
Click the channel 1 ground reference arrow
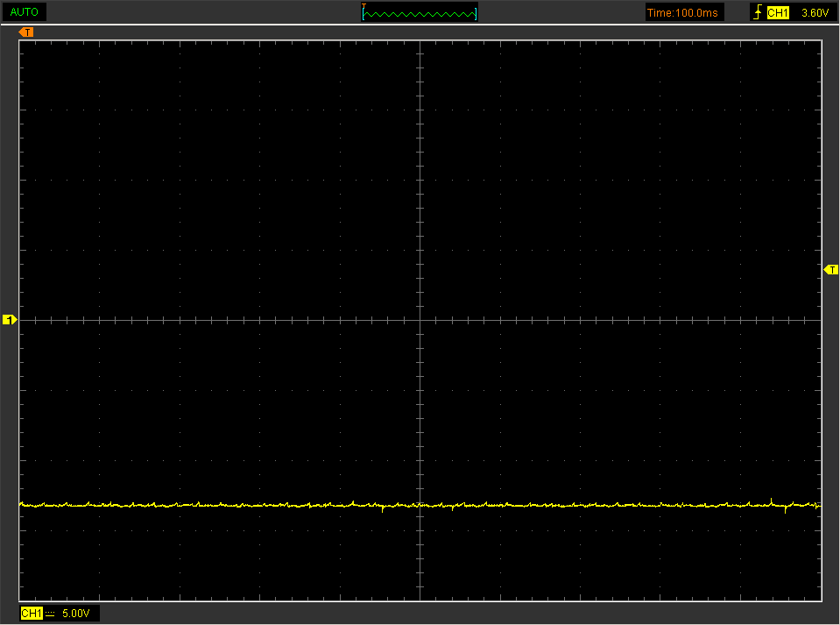[10, 319]
